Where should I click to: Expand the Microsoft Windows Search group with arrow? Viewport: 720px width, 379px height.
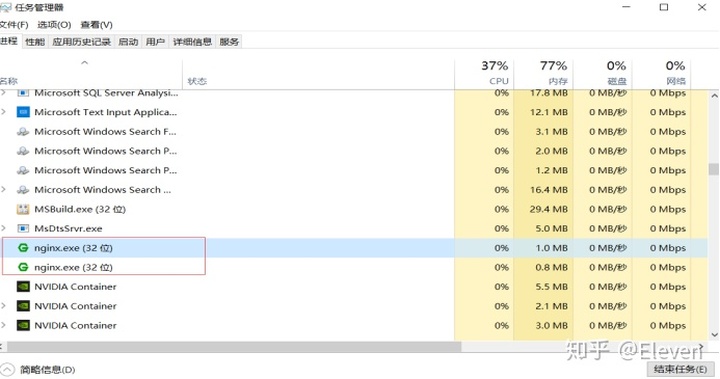click(4, 190)
